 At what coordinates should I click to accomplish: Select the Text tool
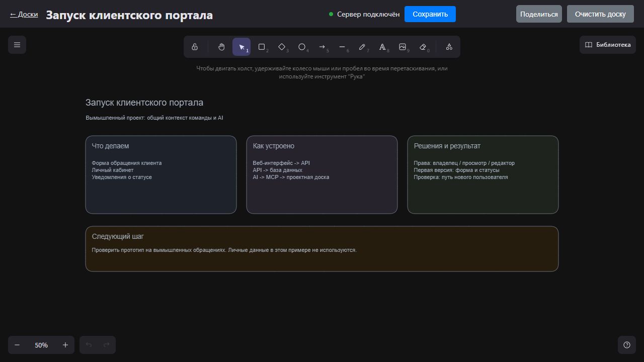pos(382,47)
